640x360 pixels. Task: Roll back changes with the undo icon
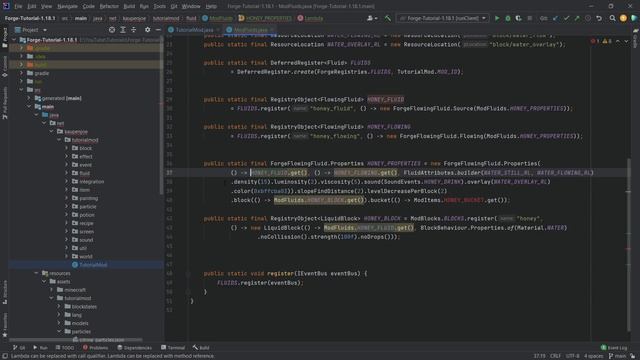pyautogui.click(x=599, y=18)
